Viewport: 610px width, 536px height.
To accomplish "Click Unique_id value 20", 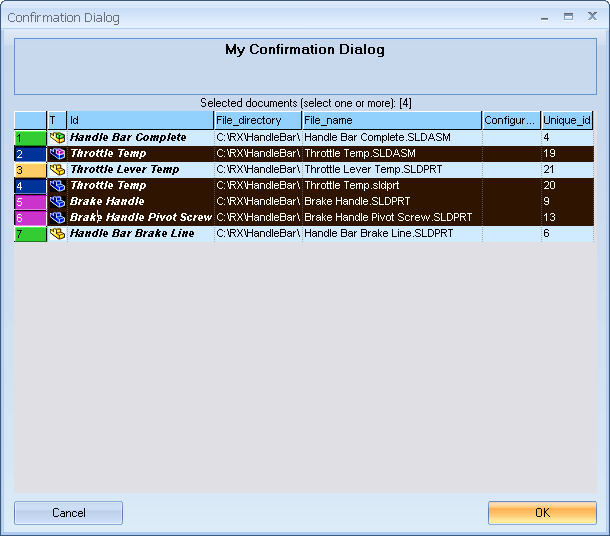I will click(x=549, y=185).
